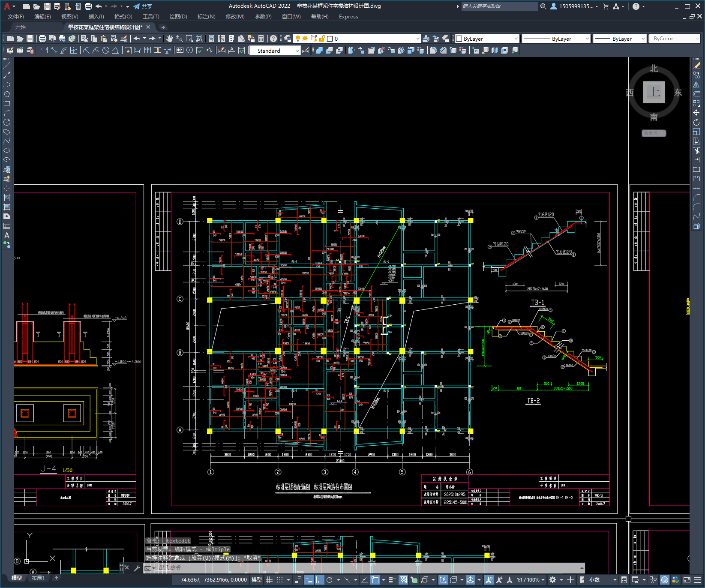Click the QuickCalc calculator icon

[x=261, y=39]
